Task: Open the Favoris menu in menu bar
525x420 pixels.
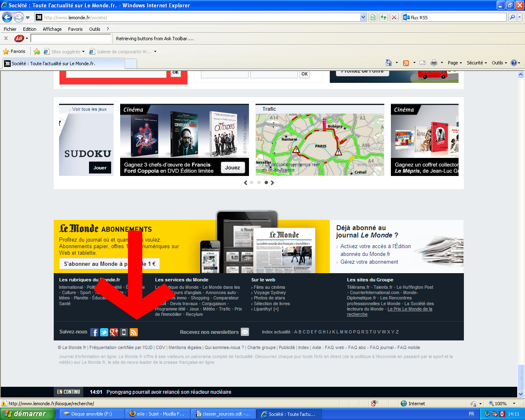Action: click(75, 29)
